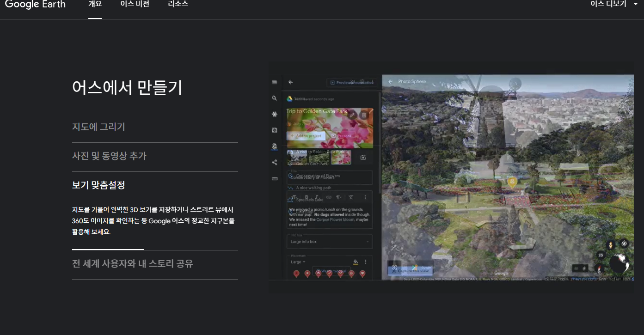The height and width of the screenshot is (335, 644).
Task: Open the Large info box dropdown
Action: (x=330, y=242)
